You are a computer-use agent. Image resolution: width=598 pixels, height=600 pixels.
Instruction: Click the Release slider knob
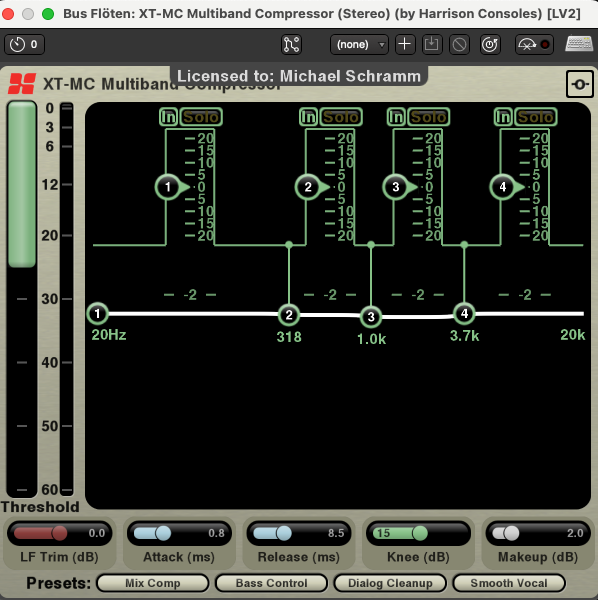(284, 533)
